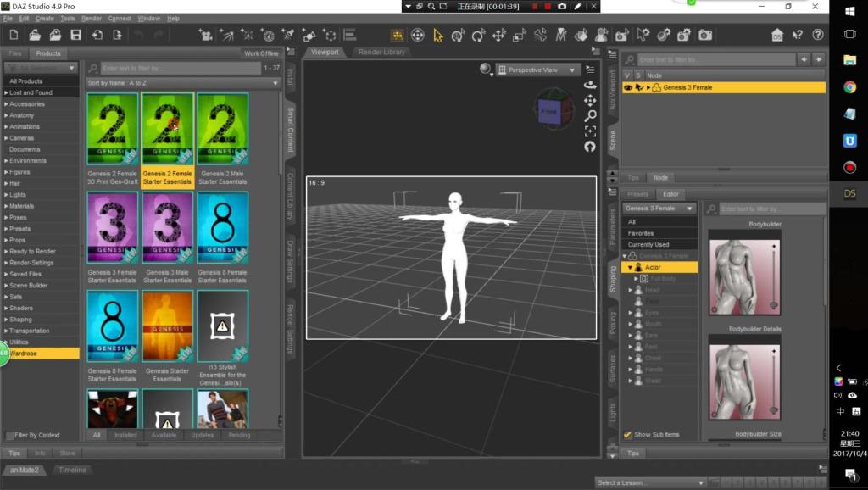Click the Save floppy disk icon
This screenshot has height=490, width=868.
pos(75,35)
